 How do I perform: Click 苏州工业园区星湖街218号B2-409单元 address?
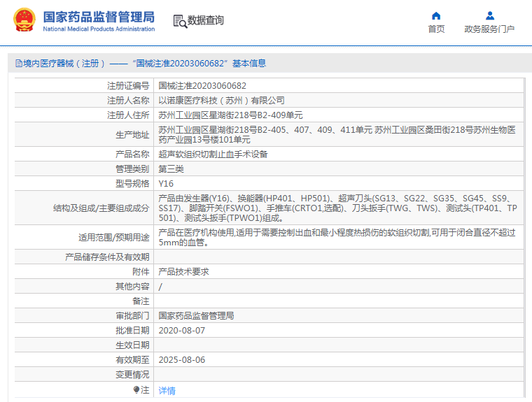click(230, 115)
